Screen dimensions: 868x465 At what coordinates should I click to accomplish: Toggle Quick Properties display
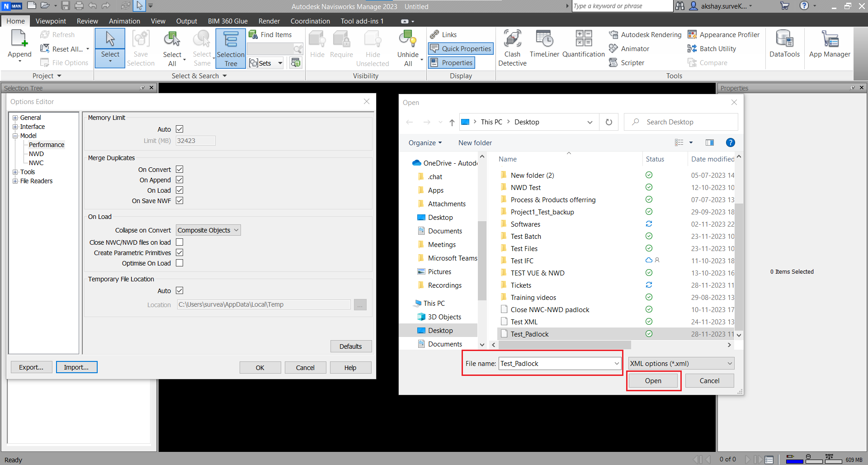click(461, 48)
